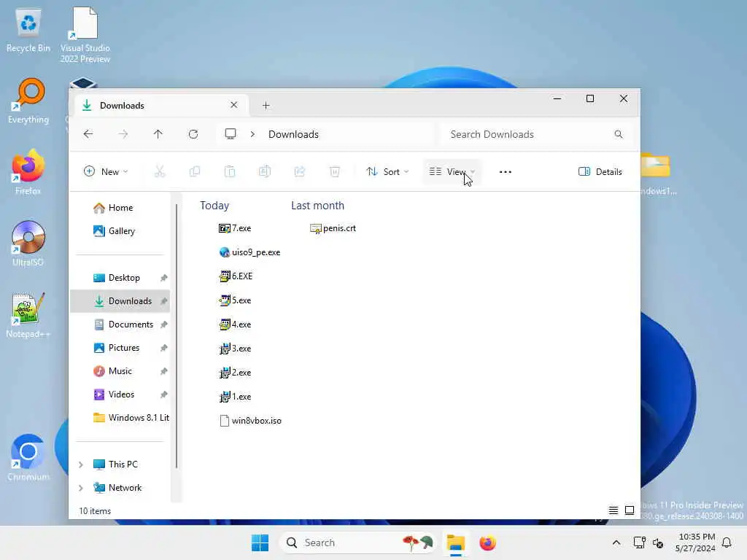Select file win8vbox.iso
The image size is (747, 560).
tap(250, 421)
